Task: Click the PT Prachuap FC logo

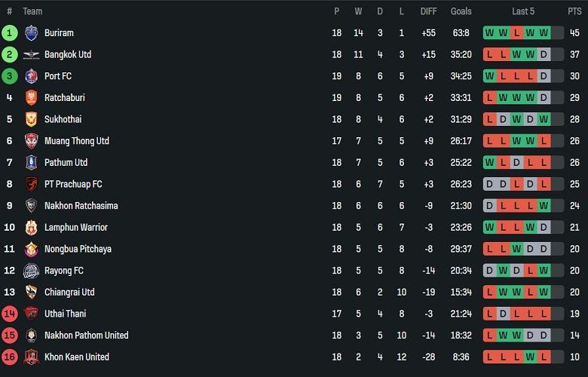Action: [x=31, y=184]
